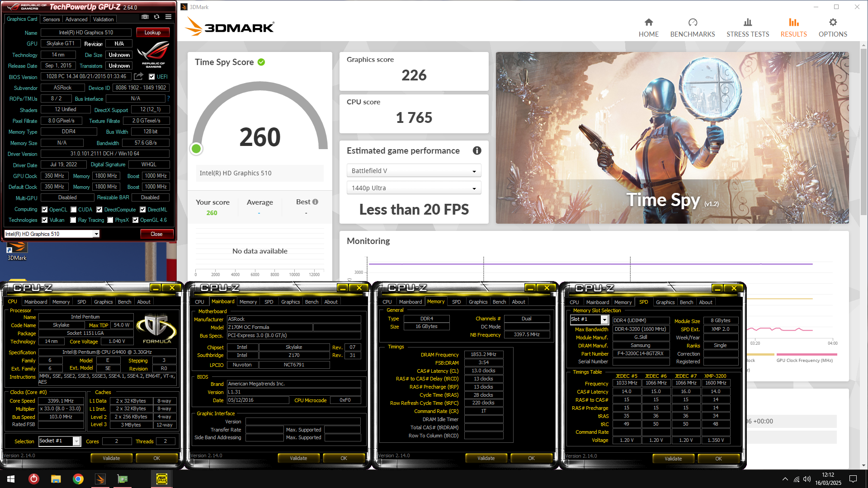Screen dimensions: 868x488
Task: Click the GPU-Z Close button
Action: tap(156, 234)
